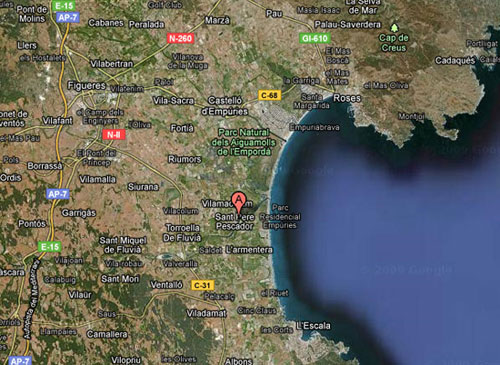Screen dimensions: 500x365
Task: Click the Cap de Creus text label
Action: 394,43
